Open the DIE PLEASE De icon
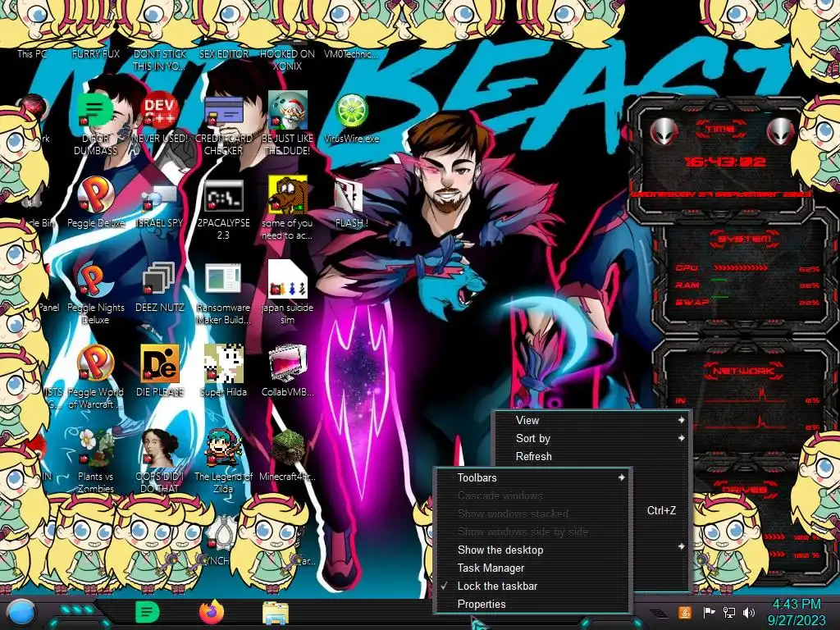This screenshot has height=630, width=840. tap(159, 364)
